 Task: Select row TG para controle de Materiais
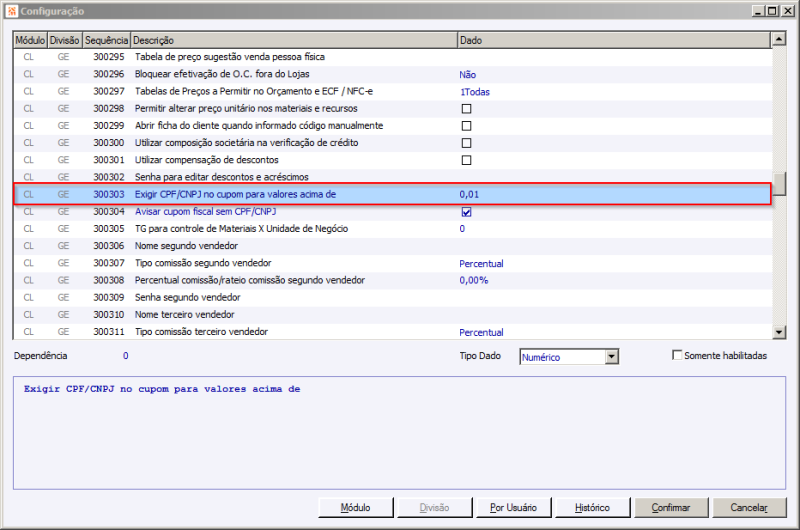(392, 229)
